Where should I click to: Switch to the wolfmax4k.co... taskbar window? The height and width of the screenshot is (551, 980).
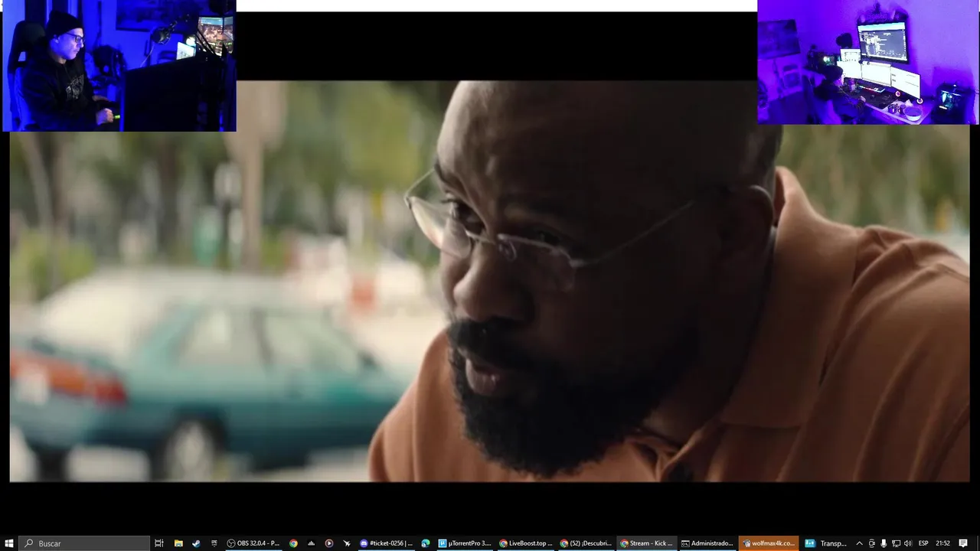coord(769,543)
